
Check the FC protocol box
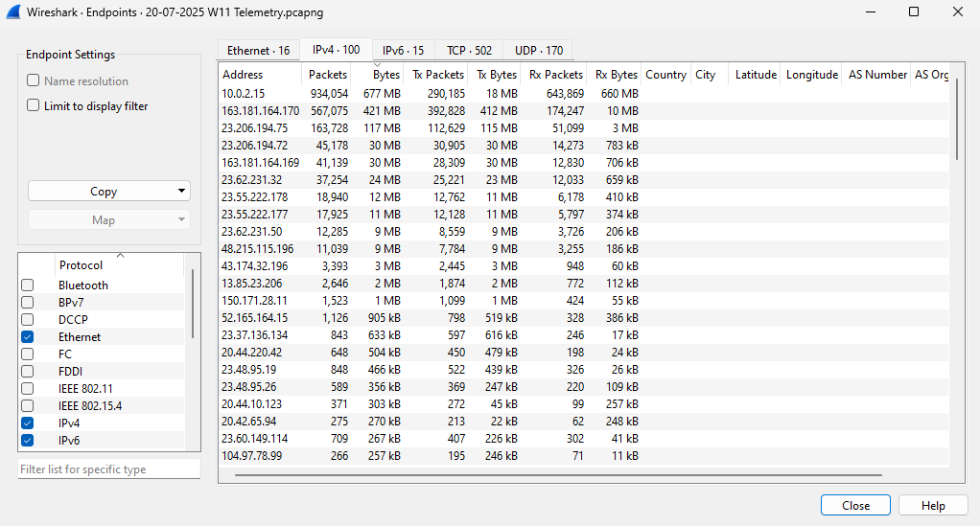[28, 354]
